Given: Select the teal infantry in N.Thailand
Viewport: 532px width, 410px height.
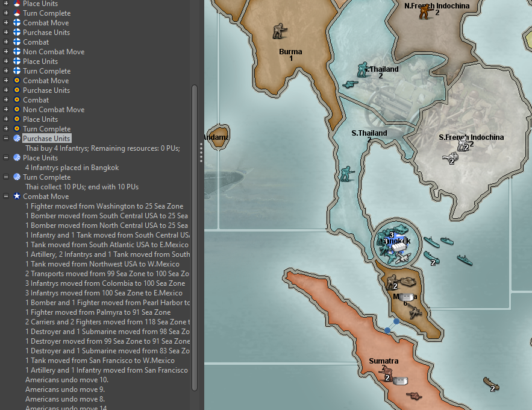Looking at the screenshot, I should click(363, 69).
